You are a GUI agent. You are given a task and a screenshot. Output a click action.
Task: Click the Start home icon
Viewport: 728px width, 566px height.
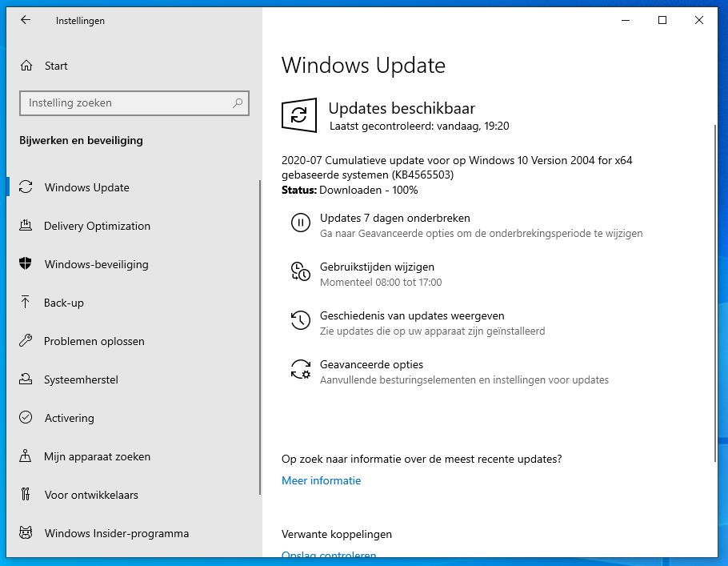26,66
